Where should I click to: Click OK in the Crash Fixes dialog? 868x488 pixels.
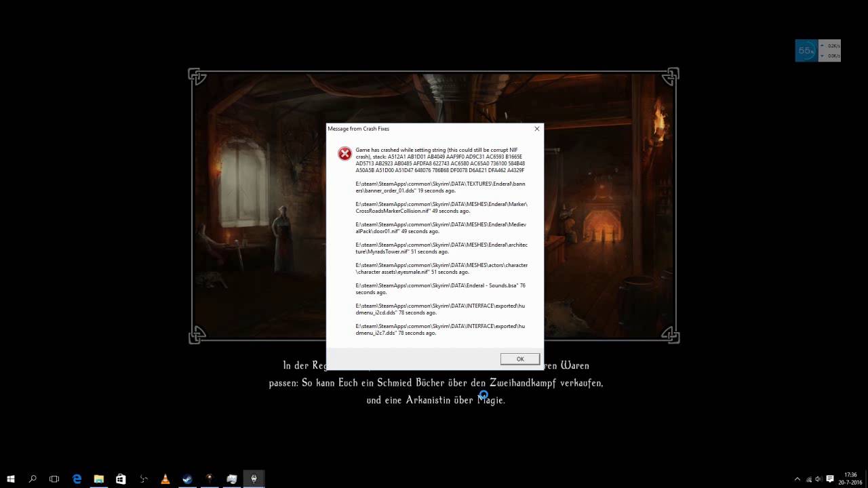click(520, 359)
